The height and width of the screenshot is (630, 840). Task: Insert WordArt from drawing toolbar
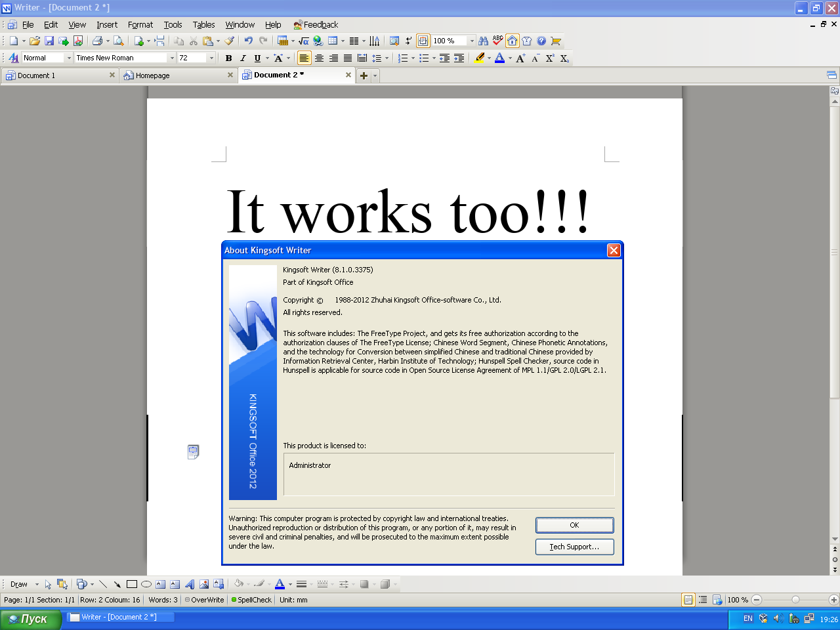pos(190,584)
